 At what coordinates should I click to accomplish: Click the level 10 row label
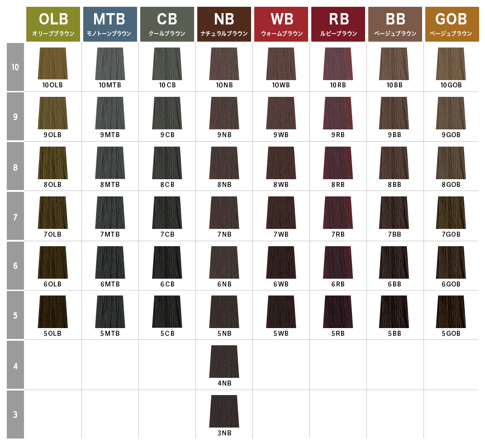tap(15, 67)
